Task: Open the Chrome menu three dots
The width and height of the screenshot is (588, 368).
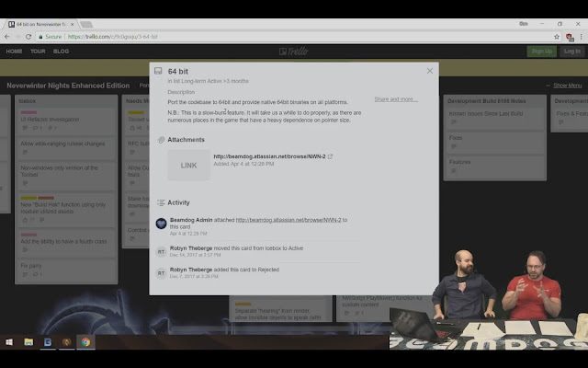Action: 581,37
